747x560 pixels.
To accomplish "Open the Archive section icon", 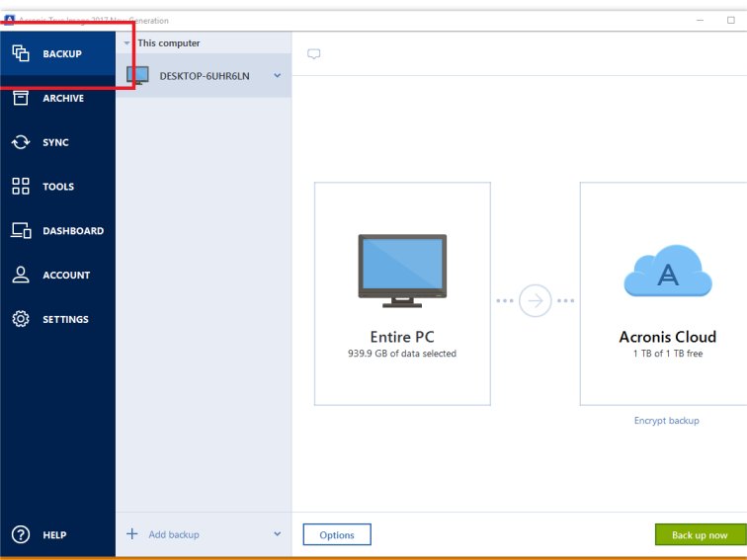I will tap(21, 98).
